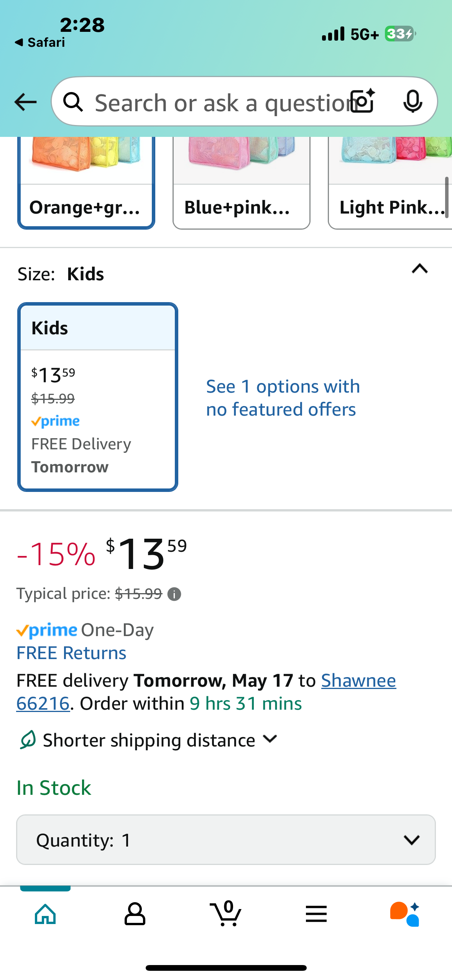Open camera lens search icon
Image resolution: width=452 pixels, height=980 pixels.
pos(363,101)
